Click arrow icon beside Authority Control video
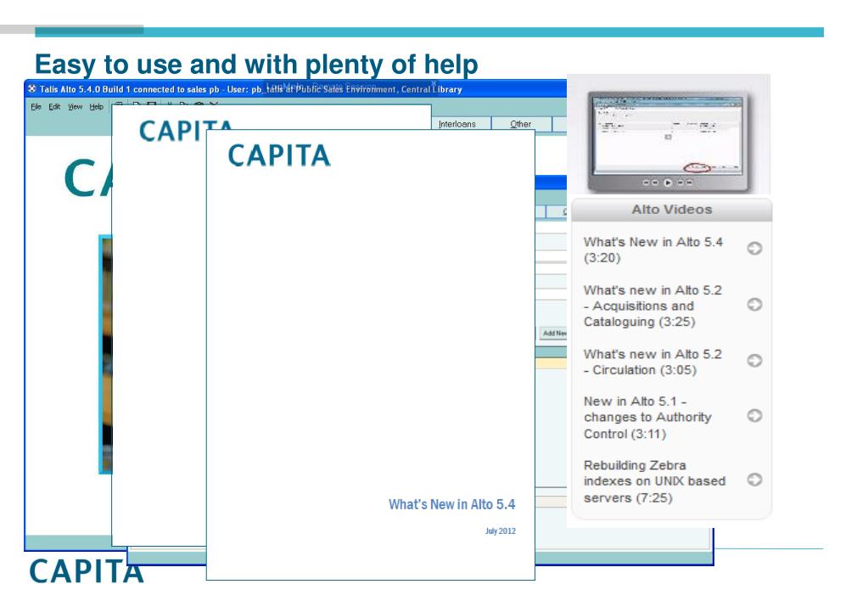 (x=754, y=415)
